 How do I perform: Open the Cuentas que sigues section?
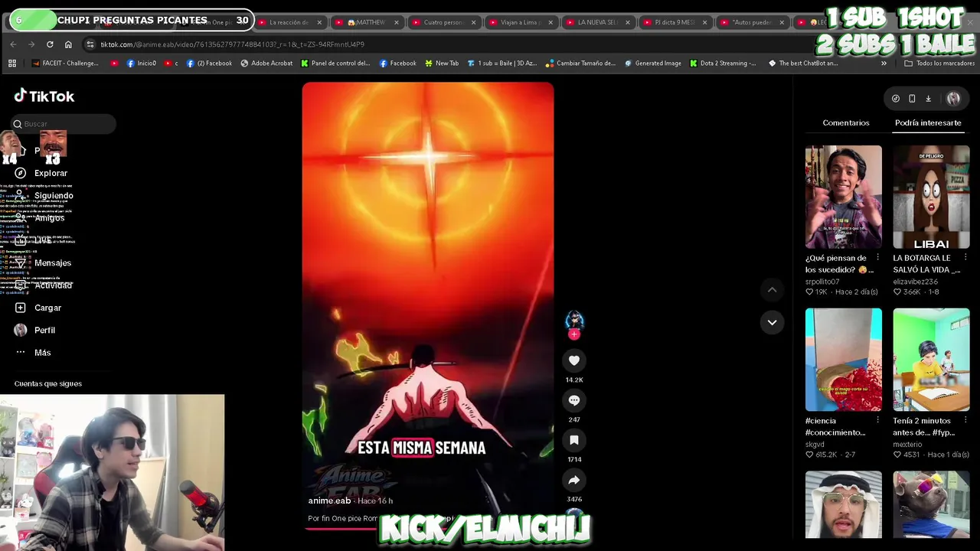[47, 383]
